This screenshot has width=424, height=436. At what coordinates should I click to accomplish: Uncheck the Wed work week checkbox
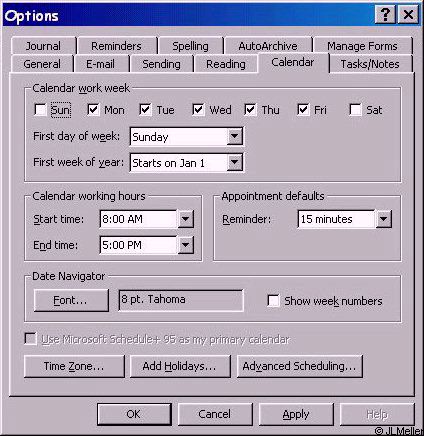[198, 110]
